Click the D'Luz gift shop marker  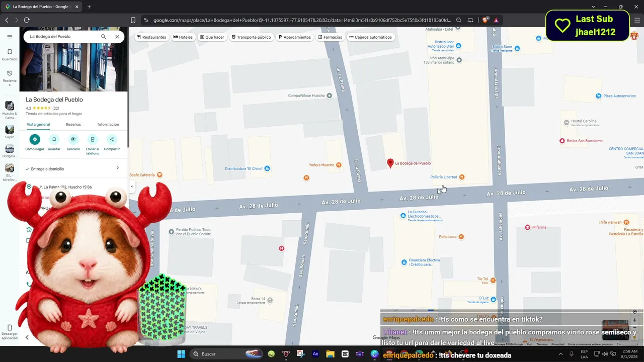coord(494,300)
